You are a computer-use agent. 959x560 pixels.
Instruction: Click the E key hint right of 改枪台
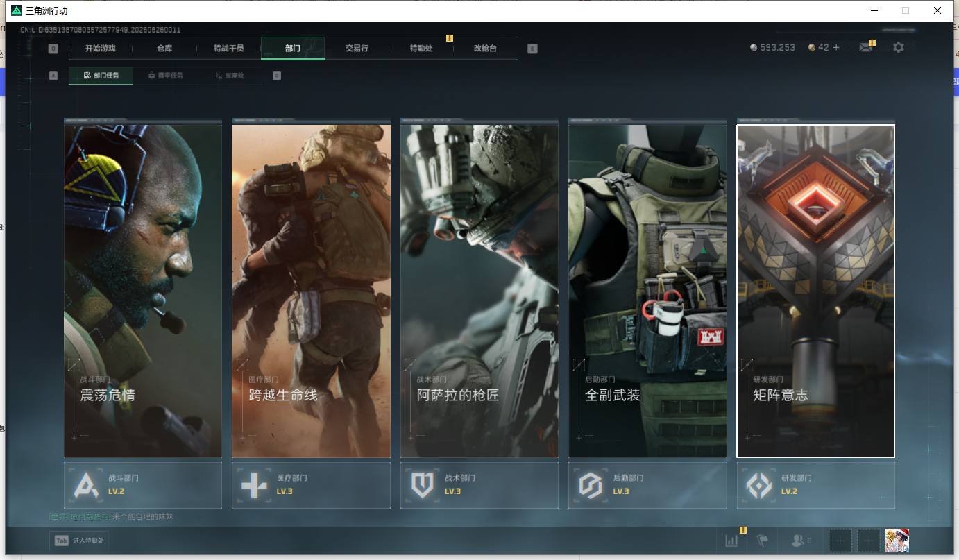pos(532,49)
